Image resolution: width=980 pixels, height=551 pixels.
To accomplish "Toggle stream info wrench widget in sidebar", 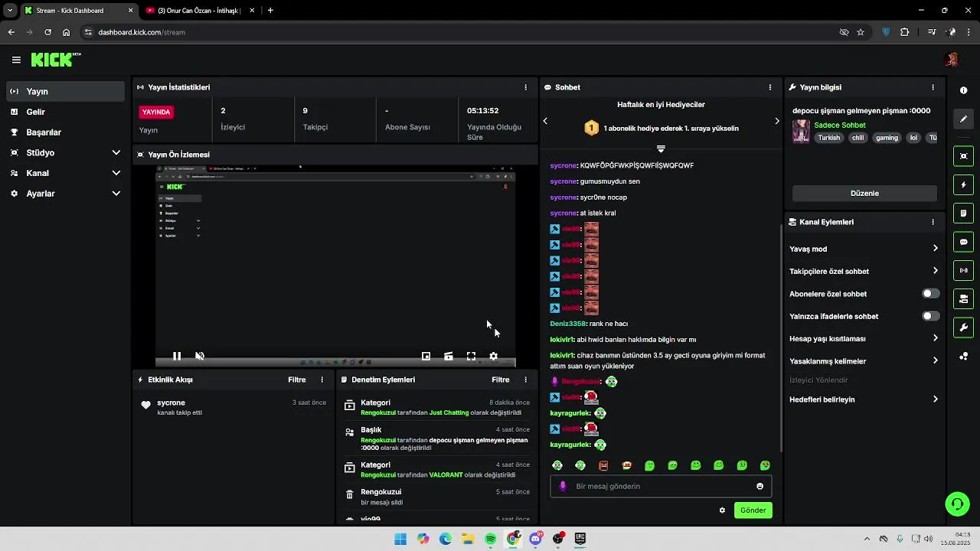I will 963,328.
